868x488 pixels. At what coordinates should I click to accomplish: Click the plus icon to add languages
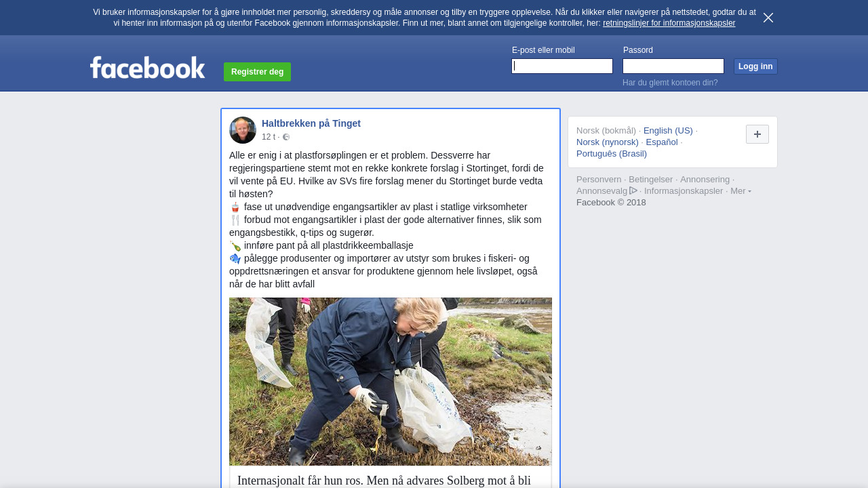click(757, 134)
